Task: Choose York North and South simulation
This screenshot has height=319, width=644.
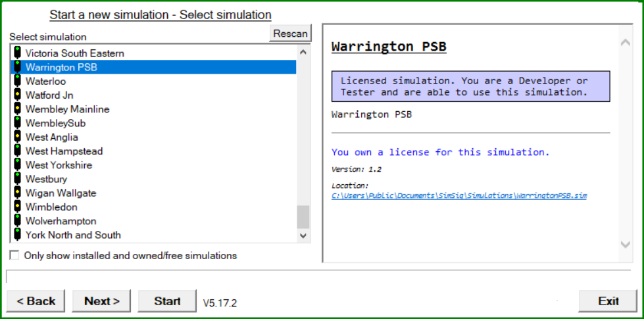Action: point(153,234)
